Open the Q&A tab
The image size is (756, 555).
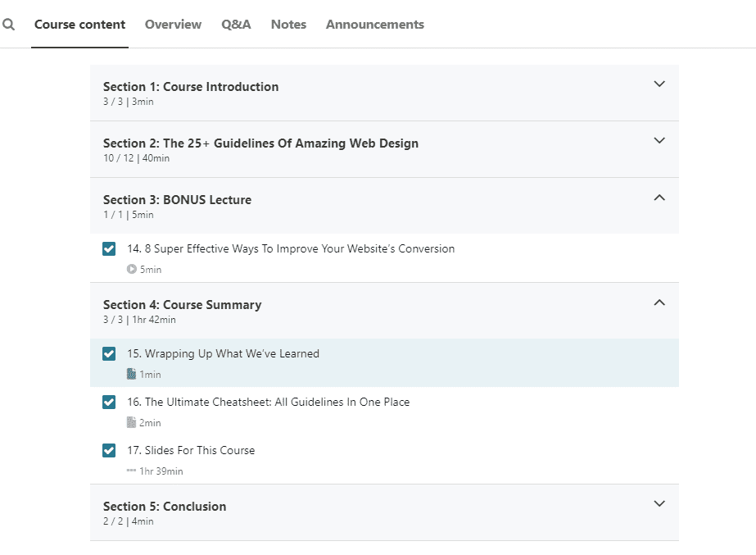(x=236, y=24)
